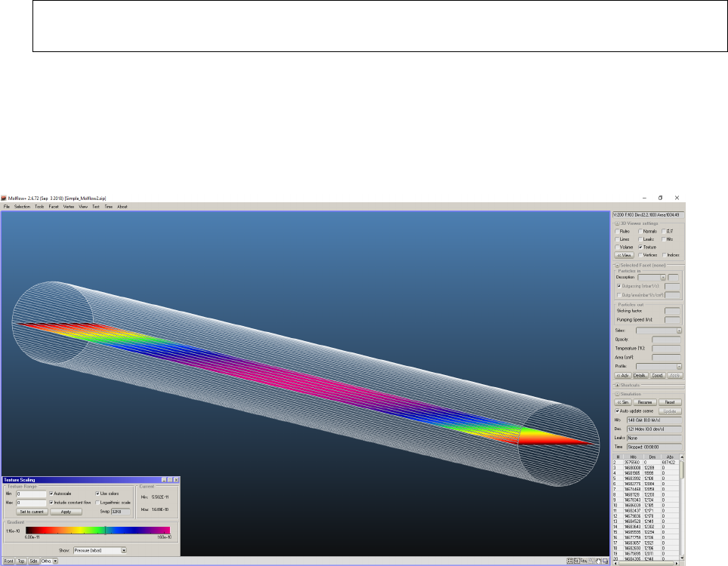Click the Set to current button
This screenshot has height=566, width=728.
(32, 512)
